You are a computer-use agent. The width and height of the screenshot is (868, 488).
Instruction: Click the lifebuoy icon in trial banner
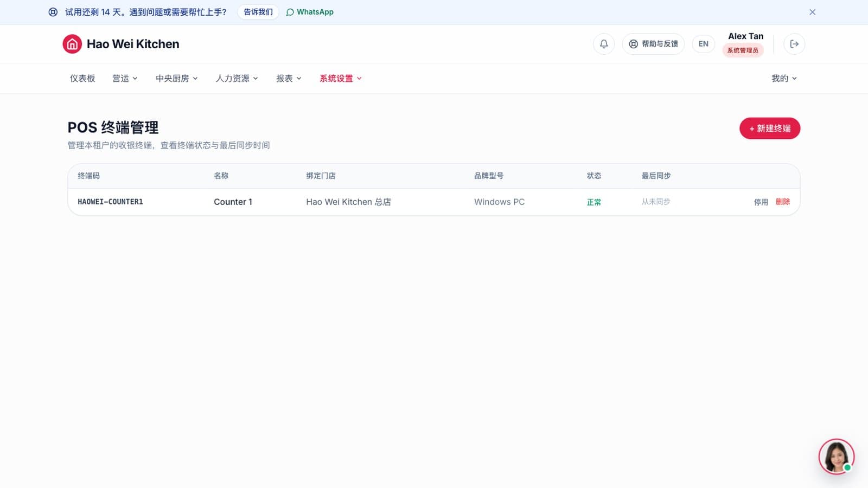[53, 12]
